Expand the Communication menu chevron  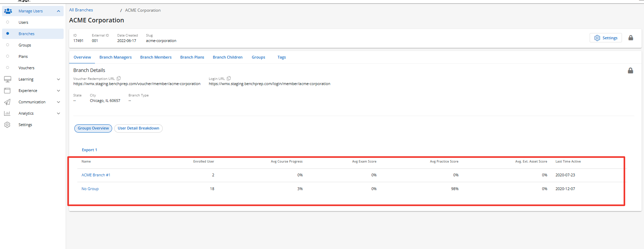[x=58, y=102]
